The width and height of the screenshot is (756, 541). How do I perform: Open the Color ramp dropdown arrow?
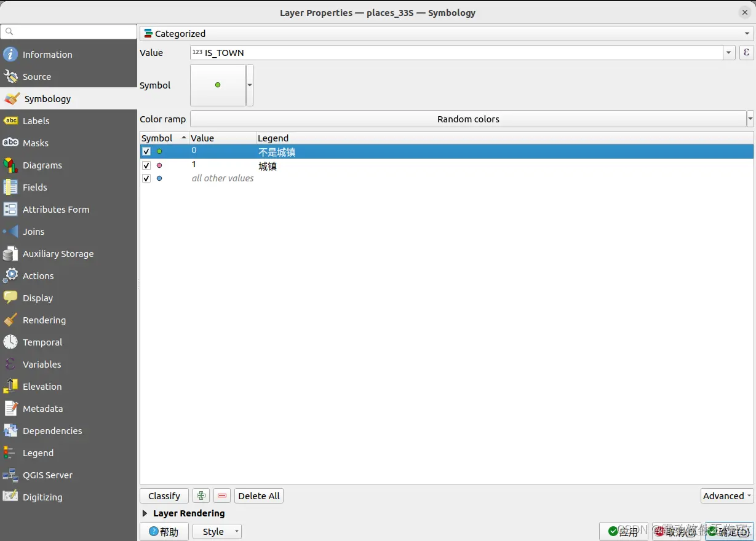[x=750, y=119]
